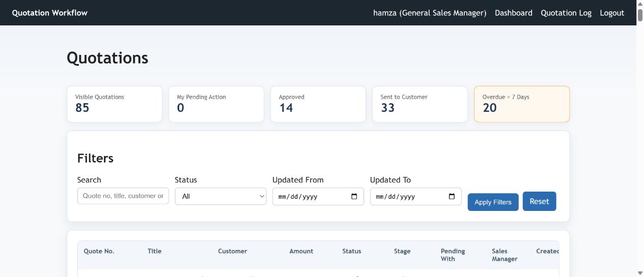
Task: Click Logout in the top bar
Action: point(612,13)
